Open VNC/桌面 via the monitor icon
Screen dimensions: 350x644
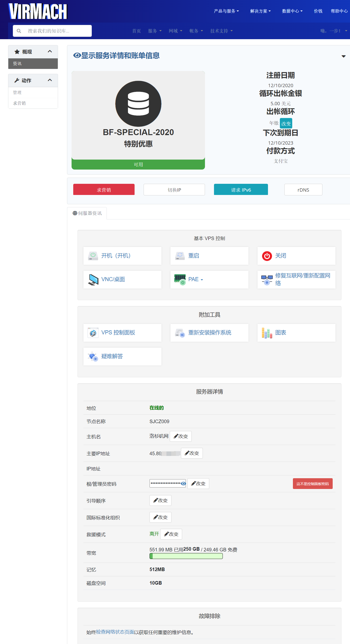point(93,279)
